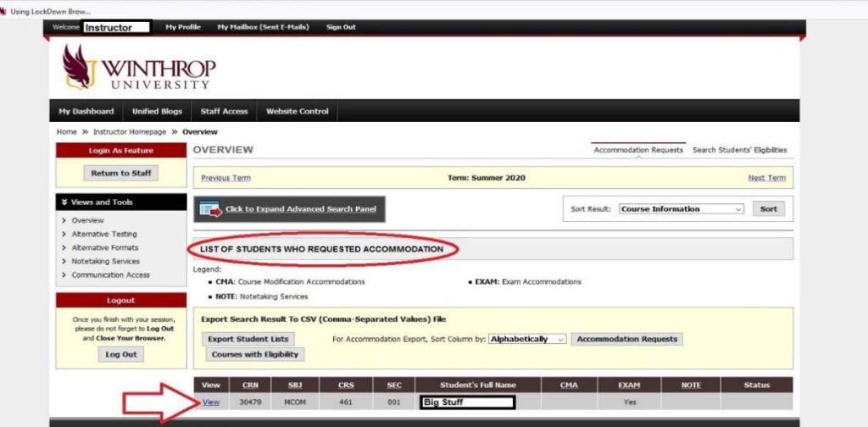This screenshot has height=427, width=868.
Task: Click NOTE column header
Action: [x=691, y=385]
